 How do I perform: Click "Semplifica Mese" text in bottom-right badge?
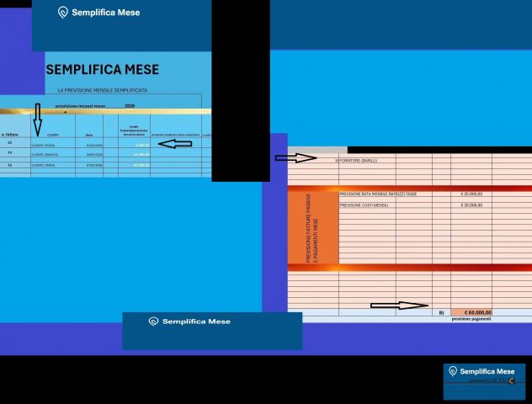click(x=487, y=371)
